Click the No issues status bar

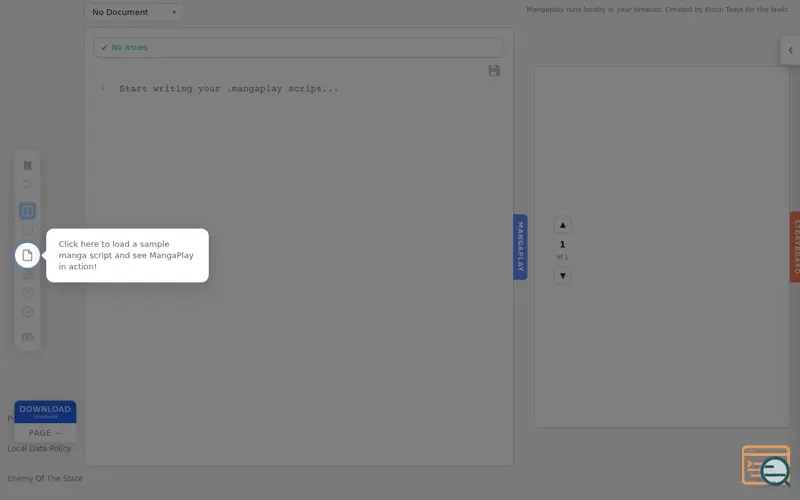click(298, 47)
